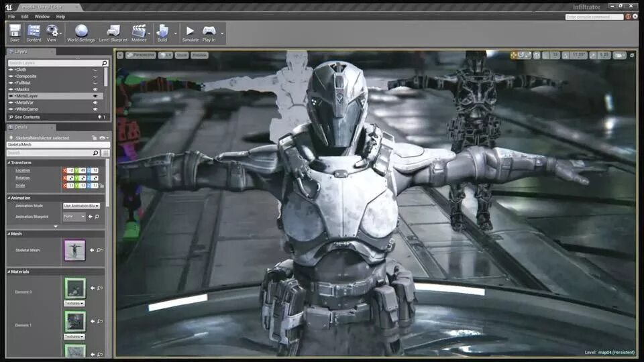Toggle visibility eye of MetalVar layer
This screenshot has height=362, width=644.
click(95, 103)
